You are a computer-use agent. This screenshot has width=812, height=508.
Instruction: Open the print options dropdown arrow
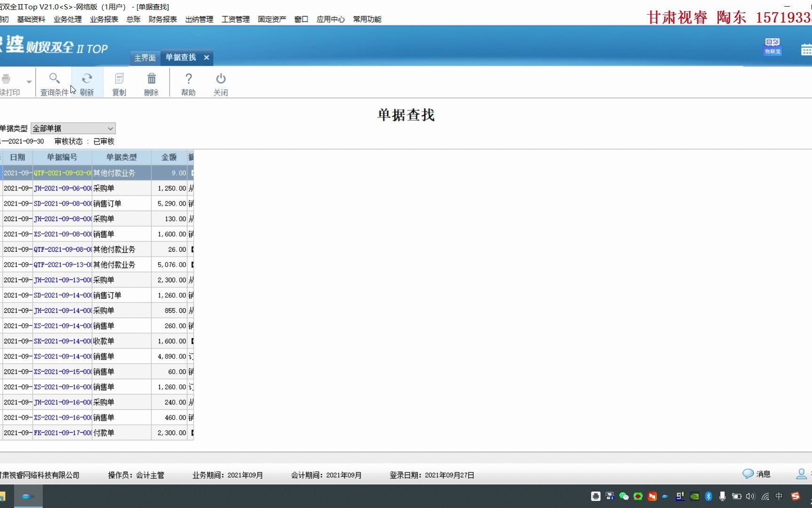[29, 82]
